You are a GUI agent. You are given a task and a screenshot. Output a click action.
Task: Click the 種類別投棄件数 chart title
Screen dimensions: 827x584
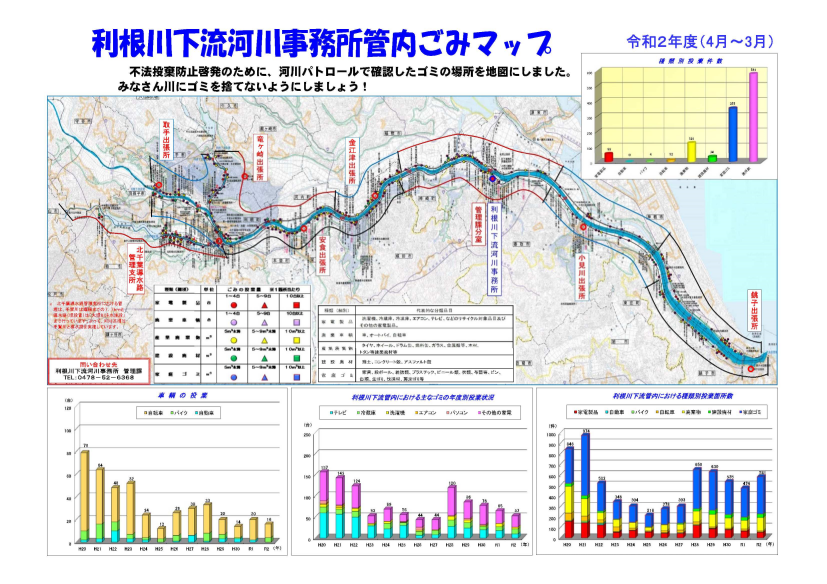pyautogui.click(x=690, y=61)
